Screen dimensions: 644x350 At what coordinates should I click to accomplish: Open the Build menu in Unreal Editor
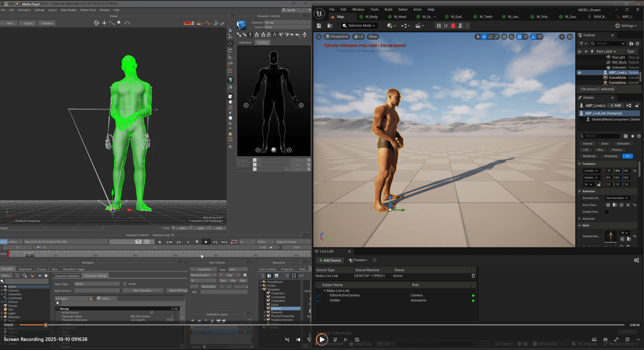pos(388,9)
